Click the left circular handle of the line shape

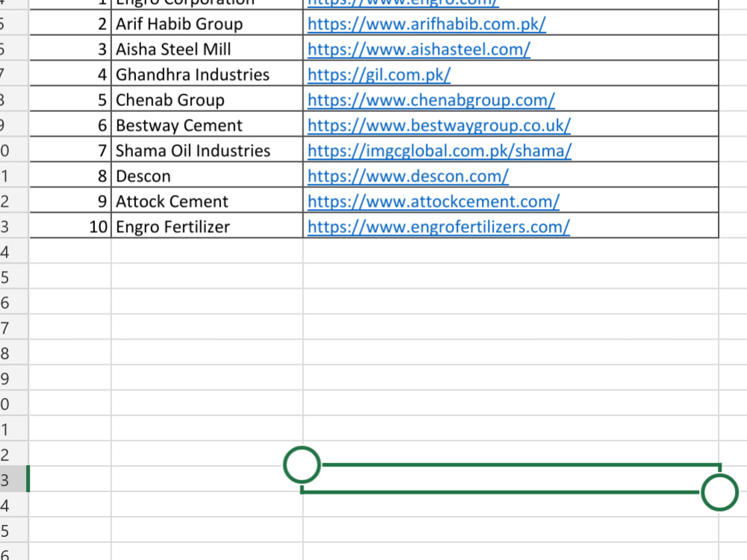point(301,464)
